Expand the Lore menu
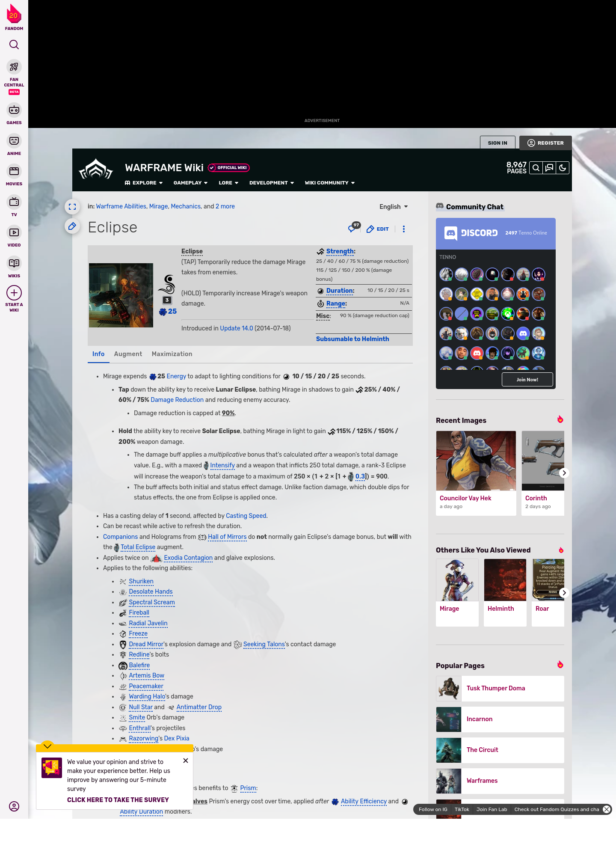616x856 pixels. [228, 183]
